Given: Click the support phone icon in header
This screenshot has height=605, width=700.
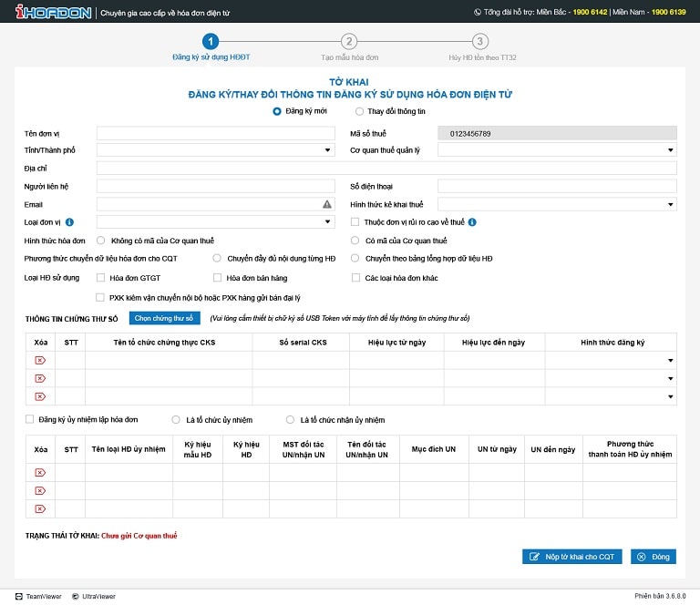Looking at the screenshot, I should click(x=478, y=13).
